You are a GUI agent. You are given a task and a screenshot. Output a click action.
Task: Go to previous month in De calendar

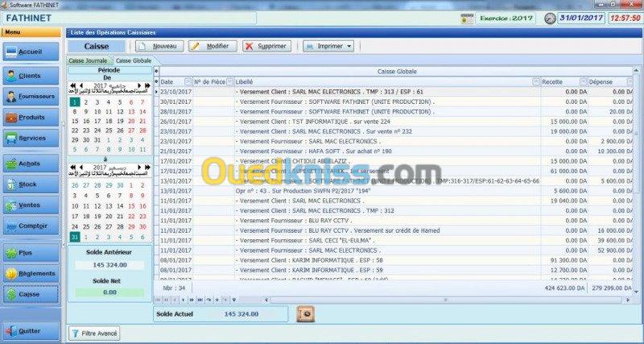click(x=81, y=85)
